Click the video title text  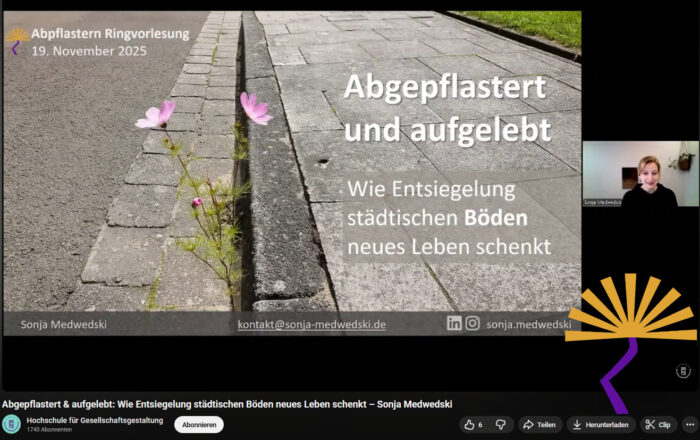[x=227, y=404]
